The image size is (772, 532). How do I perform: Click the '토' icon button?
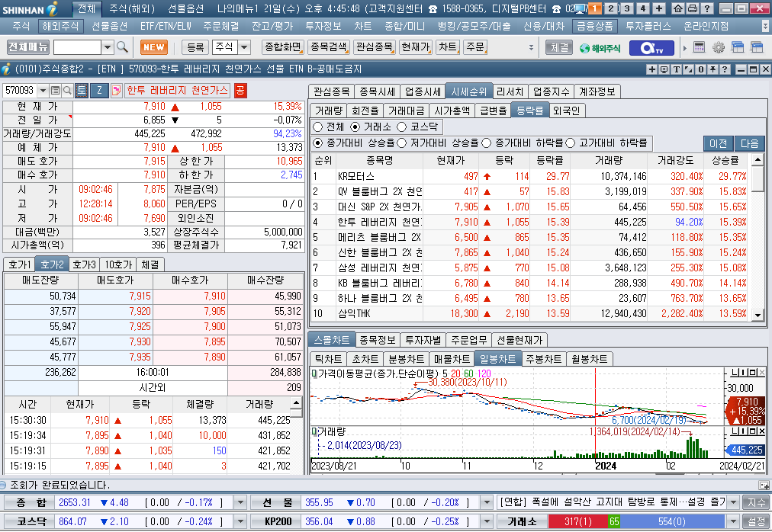click(x=81, y=90)
